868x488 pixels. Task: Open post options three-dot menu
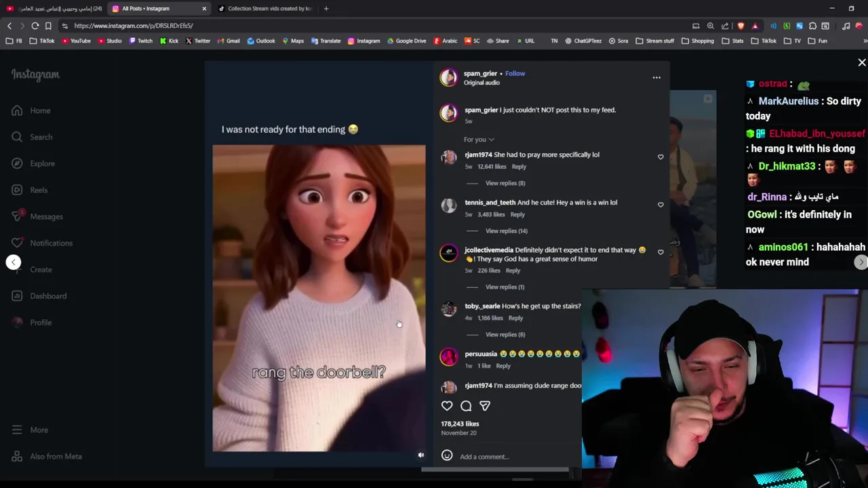[x=656, y=77]
